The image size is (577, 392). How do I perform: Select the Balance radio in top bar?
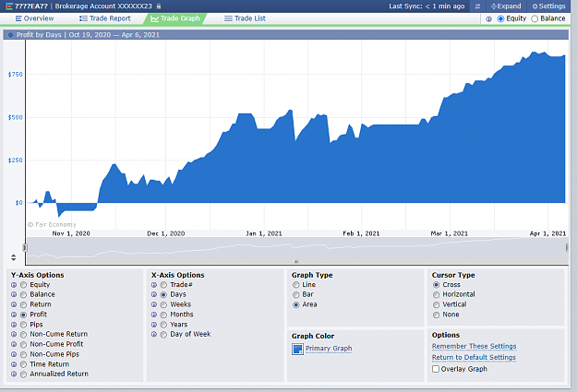click(535, 18)
